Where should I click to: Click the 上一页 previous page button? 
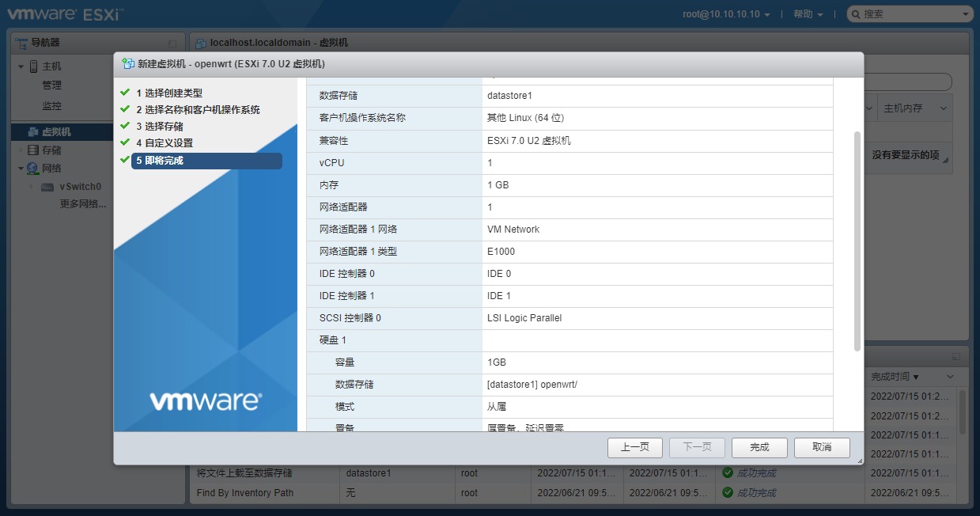click(x=634, y=447)
